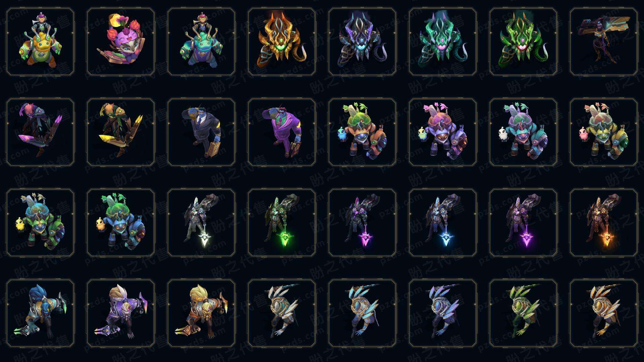Choose the teal blue frog mount chroma
This screenshot has width=644, height=362.
click(201, 42)
